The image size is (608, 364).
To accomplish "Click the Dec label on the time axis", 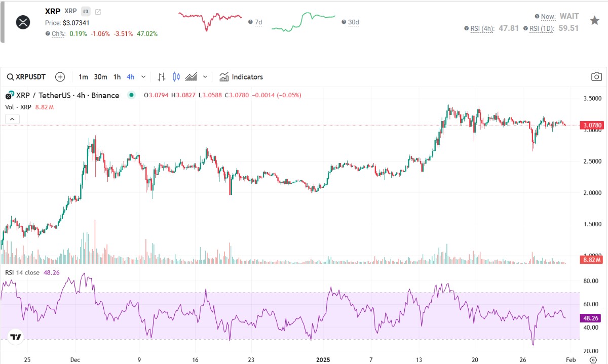I will (x=75, y=359).
